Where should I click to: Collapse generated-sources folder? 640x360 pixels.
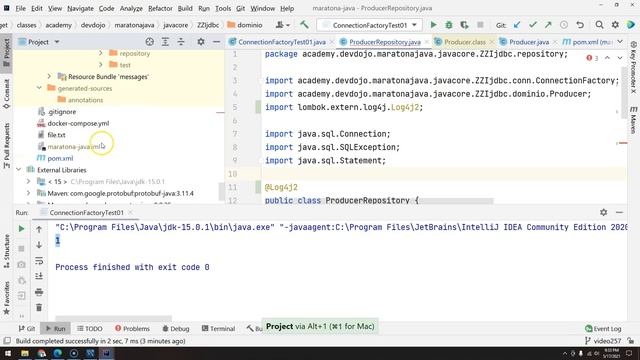pos(39,88)
